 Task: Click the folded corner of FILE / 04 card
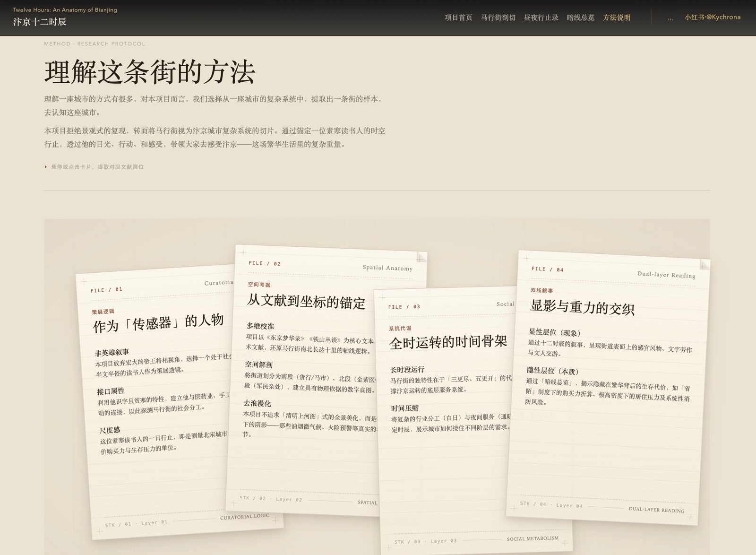pos(704,265)
